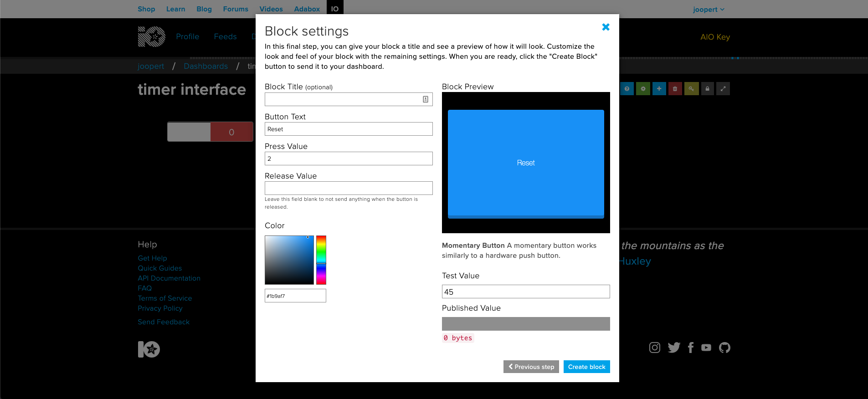Open the Adabox menu item
Screen dimensions: 868x399
[x=307, y=9]
